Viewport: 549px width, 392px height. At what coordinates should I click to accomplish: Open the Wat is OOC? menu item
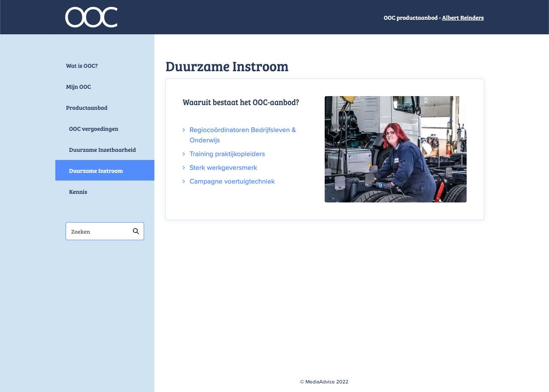[x=82, y=66]
